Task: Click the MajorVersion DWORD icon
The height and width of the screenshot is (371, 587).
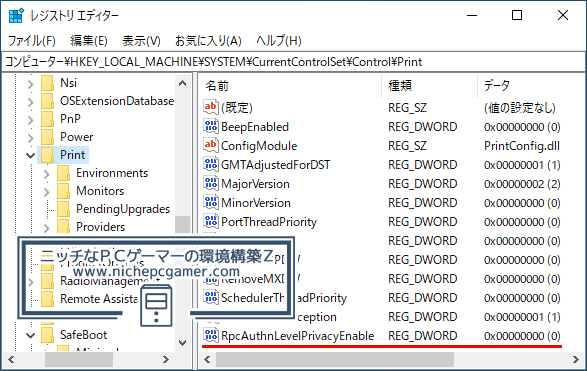Action: point(211,183)
